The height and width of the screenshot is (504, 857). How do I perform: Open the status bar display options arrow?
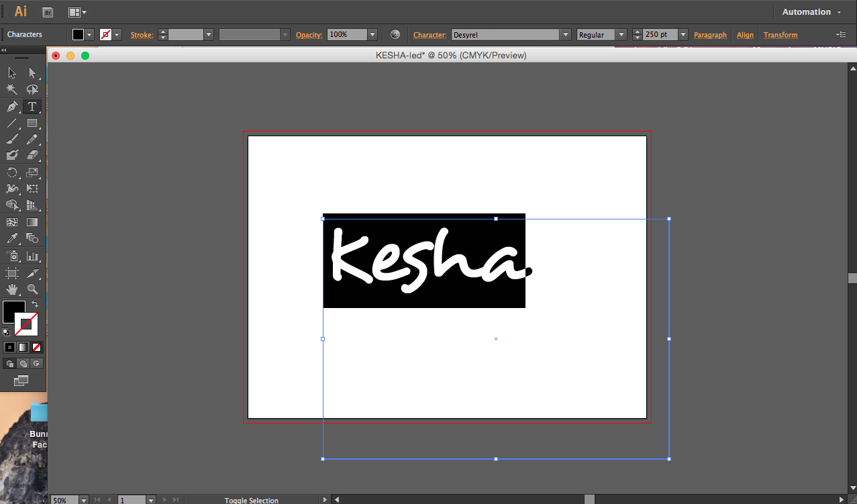click(325, 500)
